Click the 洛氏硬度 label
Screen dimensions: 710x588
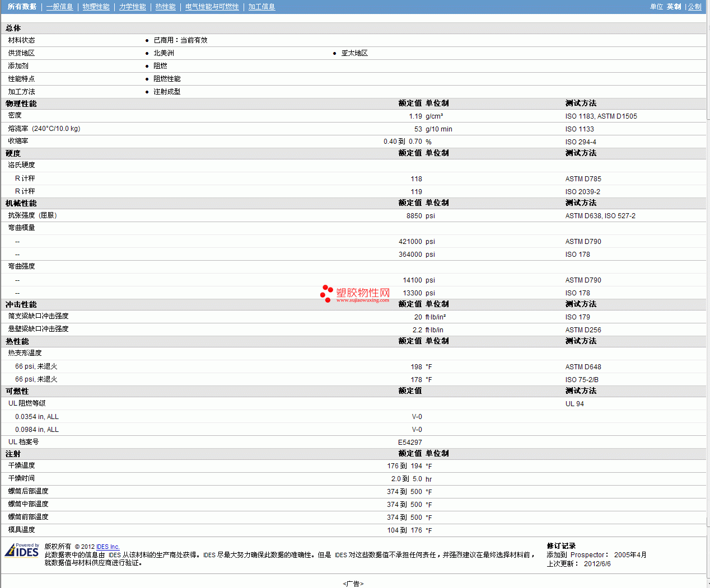(22, 165)
